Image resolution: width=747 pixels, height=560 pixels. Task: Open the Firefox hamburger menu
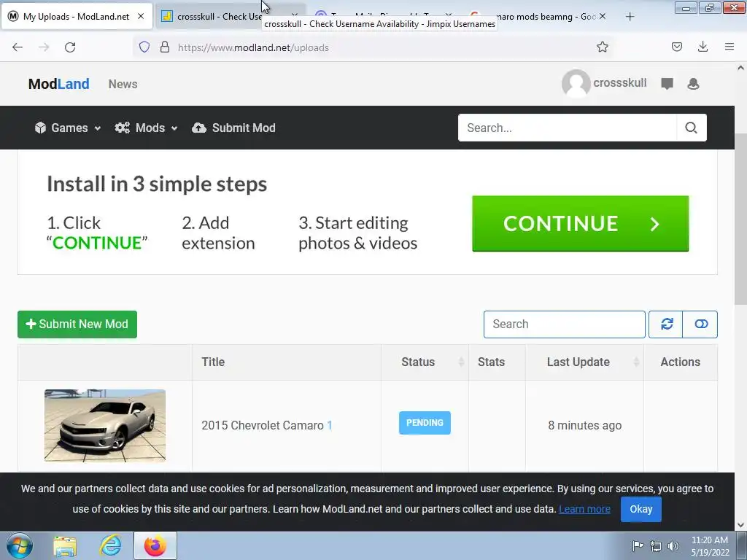point(729,47)
